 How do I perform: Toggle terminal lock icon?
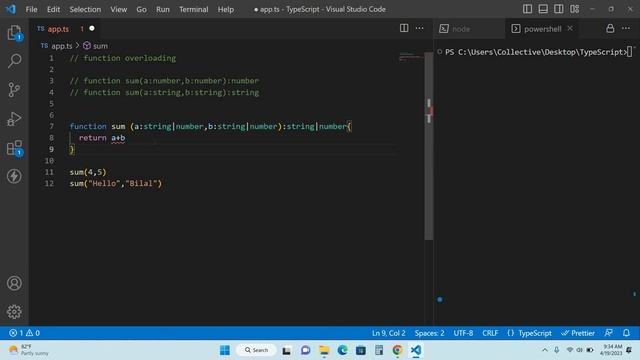tap(610, 29)
